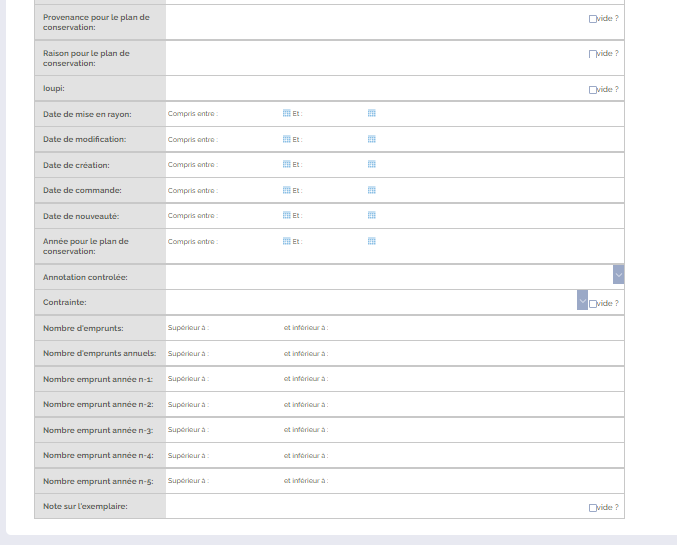The width and height of the screenshot is (677, 545).
Task: Open end calendar for Date de création
Action: pos(372,164)
